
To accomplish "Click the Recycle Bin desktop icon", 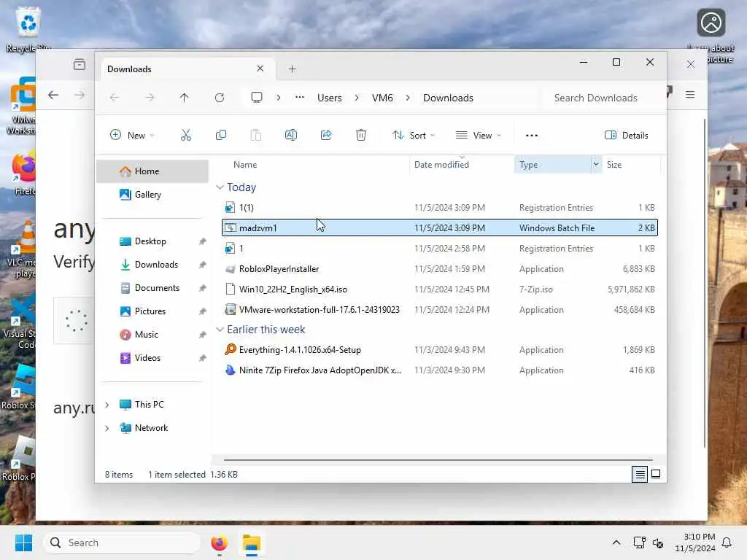I will click(28, 29).
